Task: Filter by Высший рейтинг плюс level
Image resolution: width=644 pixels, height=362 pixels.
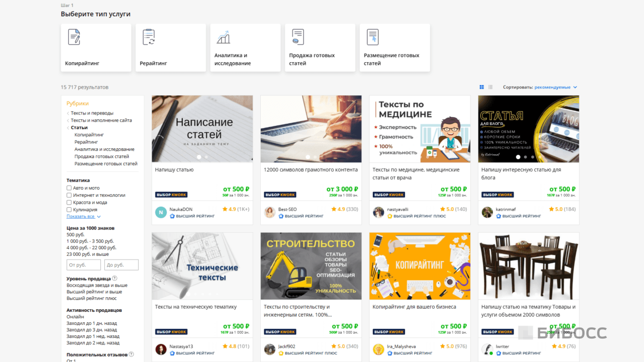Action: [x=91, y=298]
